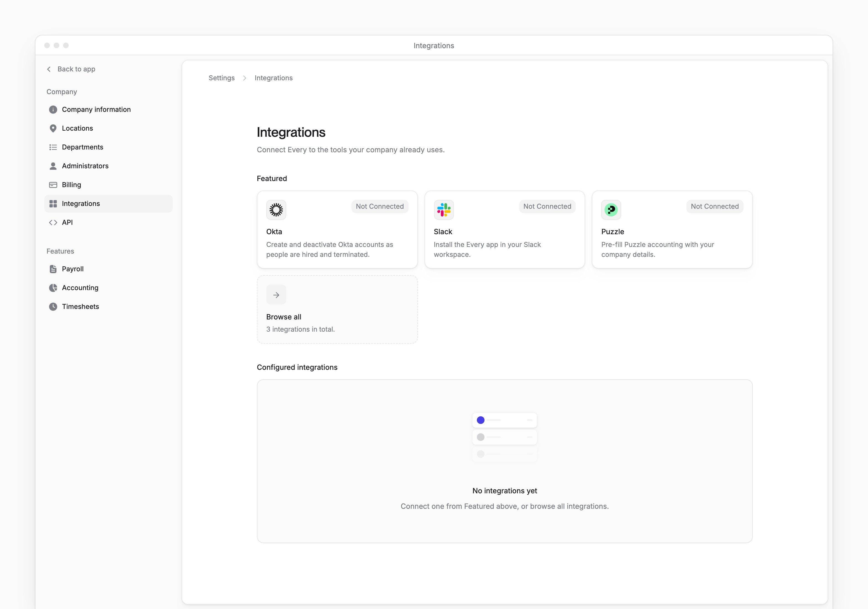Click Puzzle's Not Connected badge
Viewport: 868px width, 609px height.
(714, 207)
